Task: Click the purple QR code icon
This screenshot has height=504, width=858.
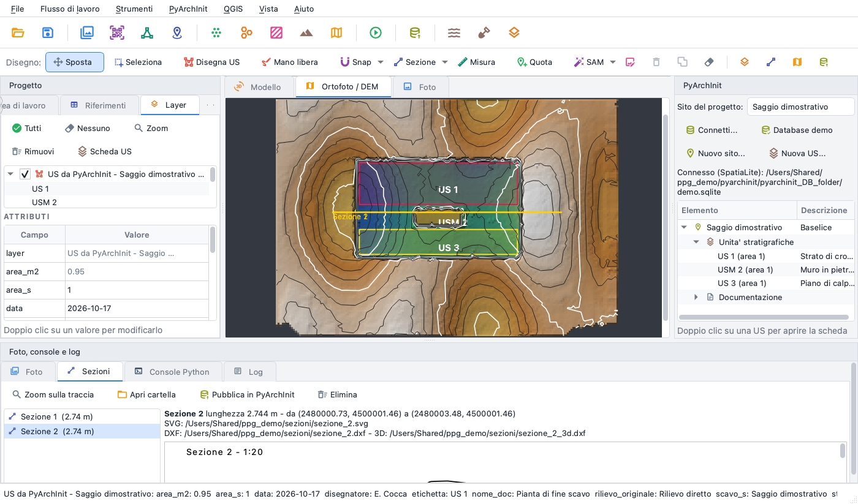Action: (x=117, y=33)
